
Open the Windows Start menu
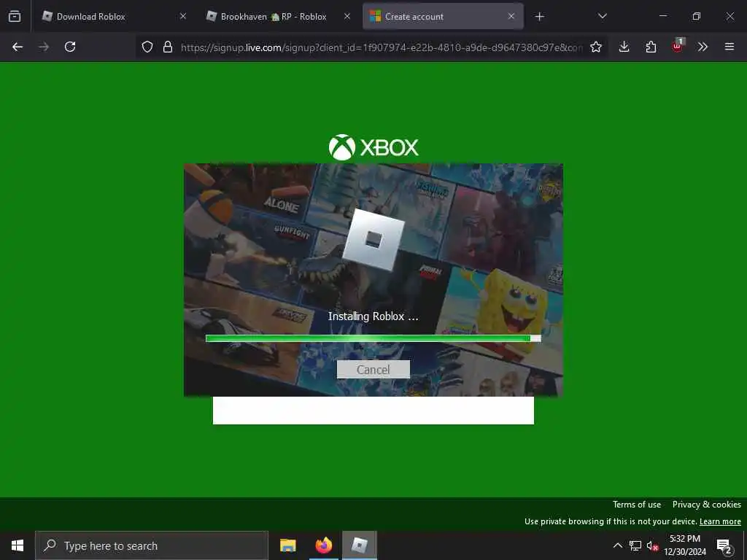tap(18, 545)
